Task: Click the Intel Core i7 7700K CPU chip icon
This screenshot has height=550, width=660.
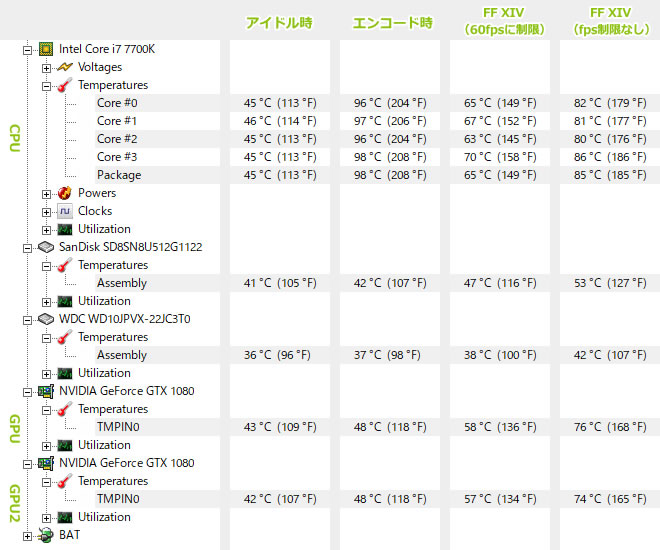Action: (x=45, y=49)
